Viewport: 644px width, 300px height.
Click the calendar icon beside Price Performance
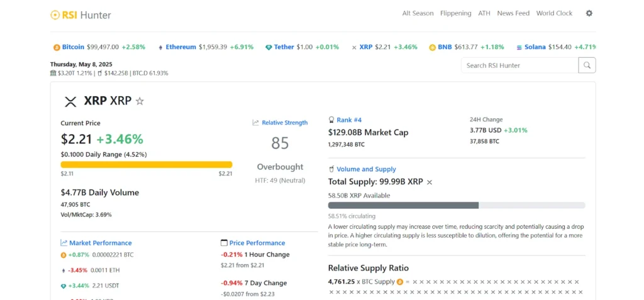pyautogui.click(x=224, y=243)
